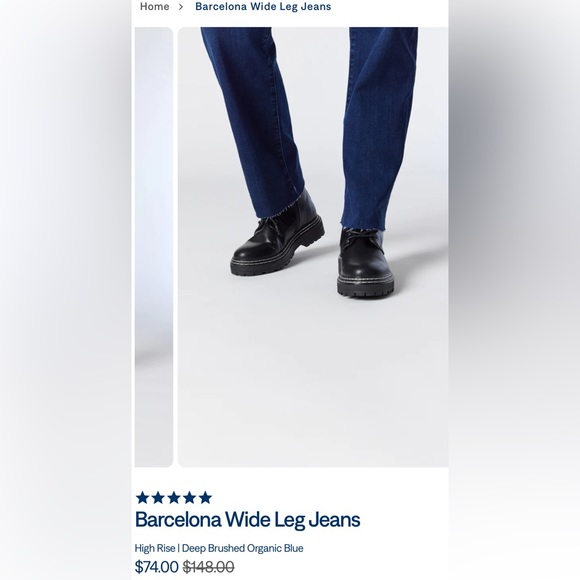The image size is (580, 580).
Task: Click the Barcelona Wide Leg Jeans product title
Action: pyautogui.click(x=247, y=519)
